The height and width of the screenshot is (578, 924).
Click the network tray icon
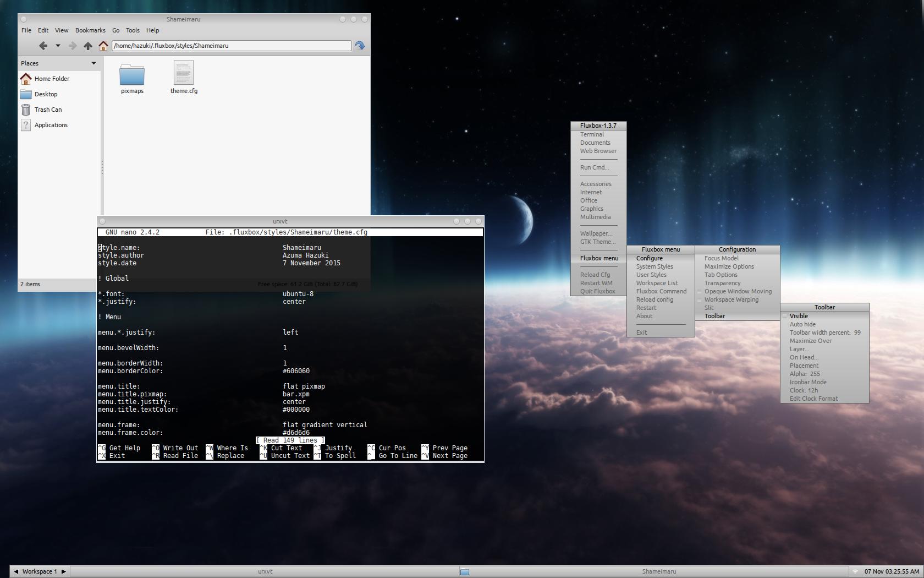pos(855,571)
